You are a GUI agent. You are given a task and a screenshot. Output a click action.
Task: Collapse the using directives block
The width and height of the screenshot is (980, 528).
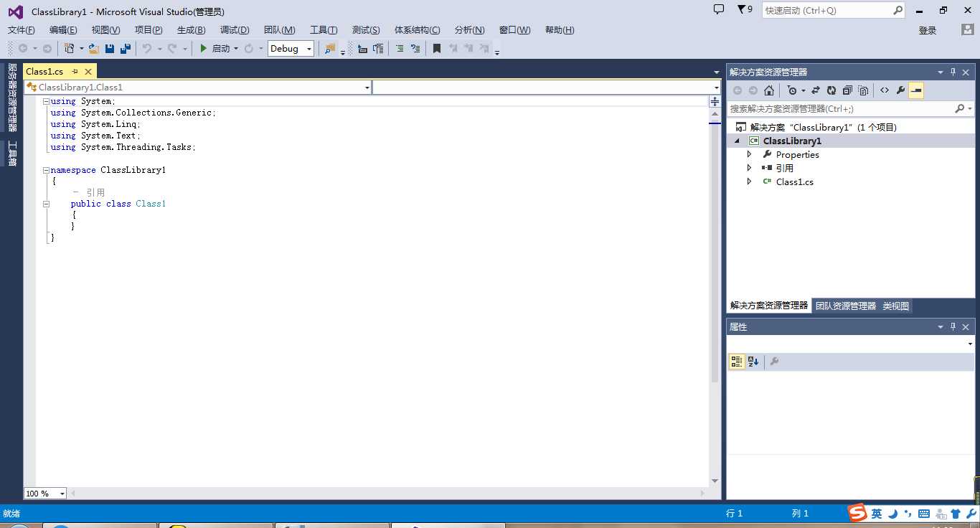coord(46,101)
